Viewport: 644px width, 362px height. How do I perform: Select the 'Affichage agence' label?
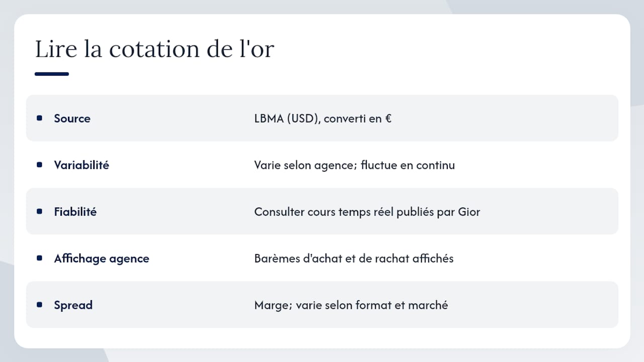[102, 258]
